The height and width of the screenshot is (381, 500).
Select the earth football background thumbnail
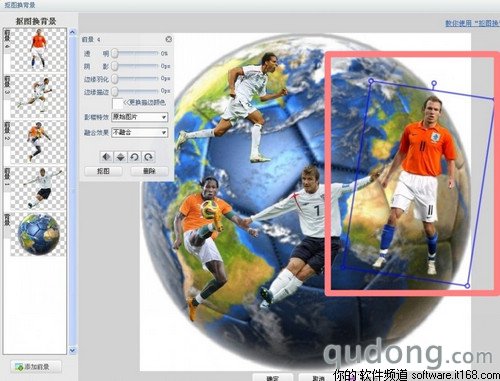coord(38,235)
